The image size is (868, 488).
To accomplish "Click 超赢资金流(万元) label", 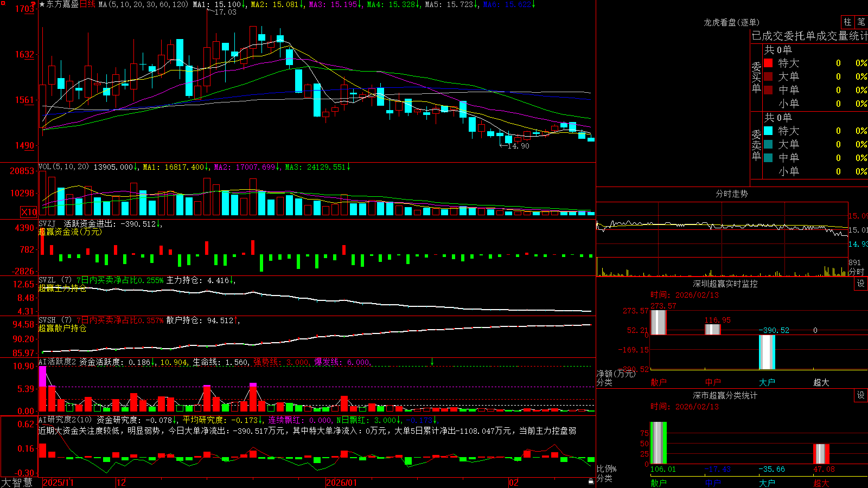I will 70,232.
